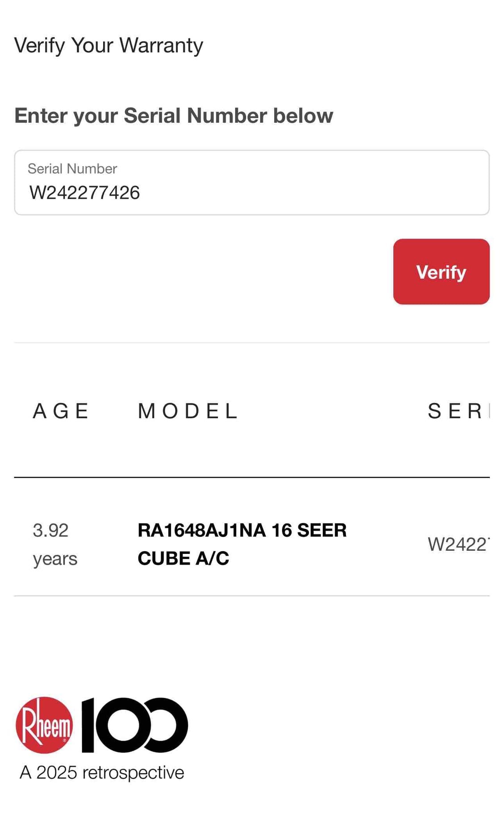Screen dimensions: 504x813
Task: Click the word Verify inside red button
Action: click(441, 272)
